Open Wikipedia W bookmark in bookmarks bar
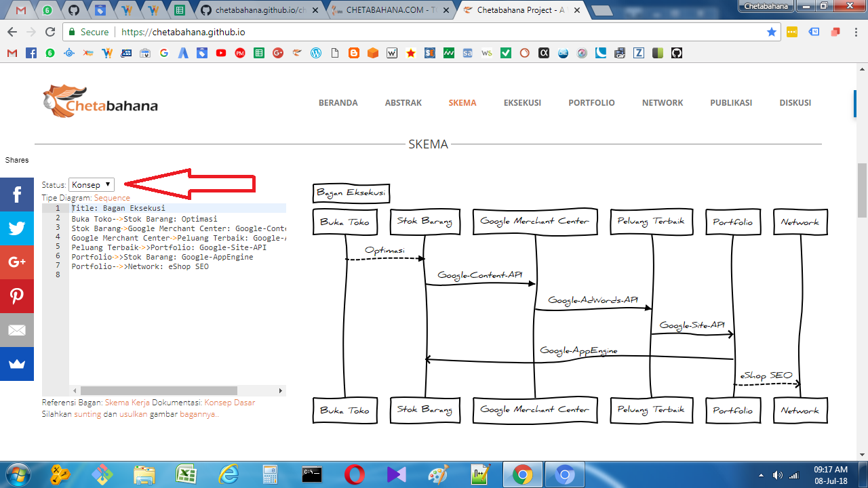868x488 pixels. pyautogui.click(x=392, y=53)
